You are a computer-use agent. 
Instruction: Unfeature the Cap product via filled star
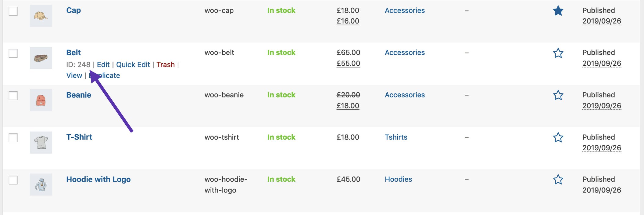point(558,11)
